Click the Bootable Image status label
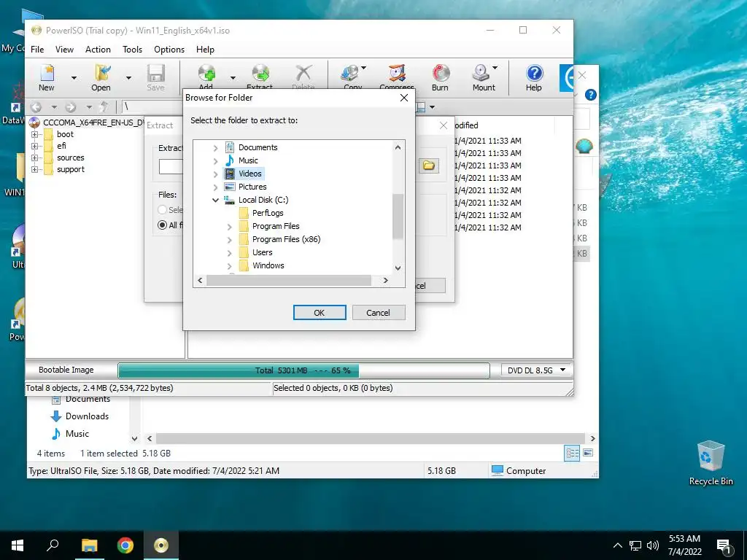The image size is (747, 560). pos(66,370)
